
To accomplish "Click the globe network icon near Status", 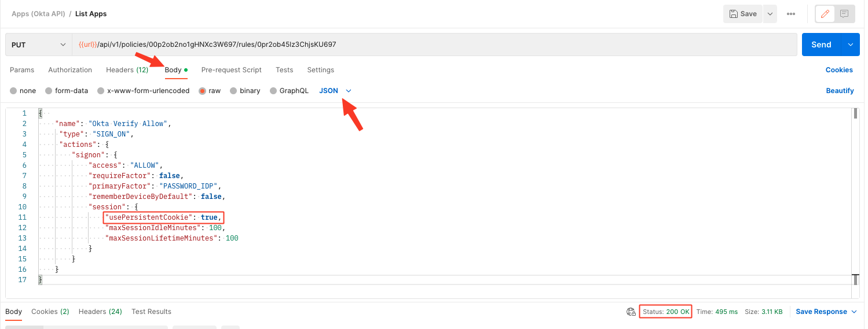I will pyautogui.click(x=631, y=312).
